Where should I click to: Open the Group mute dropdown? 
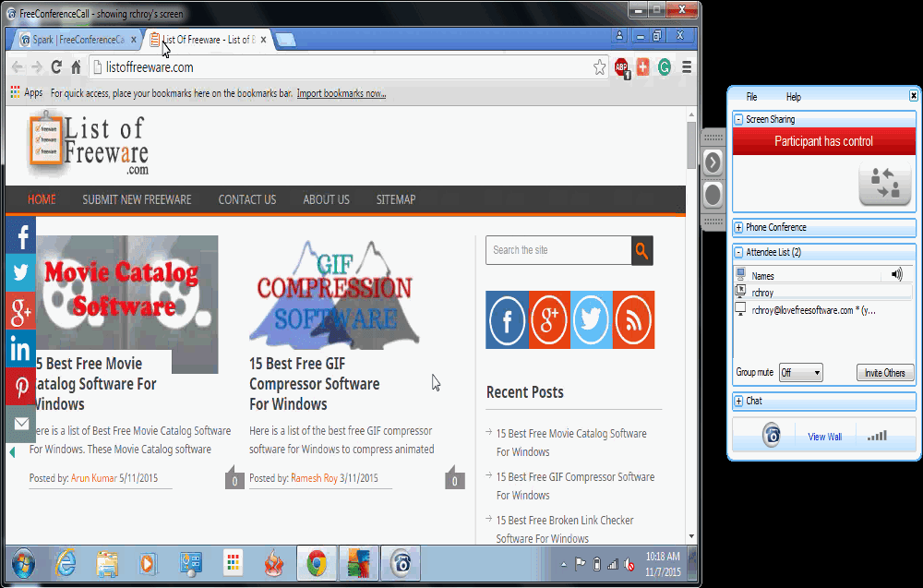[799, 372]
